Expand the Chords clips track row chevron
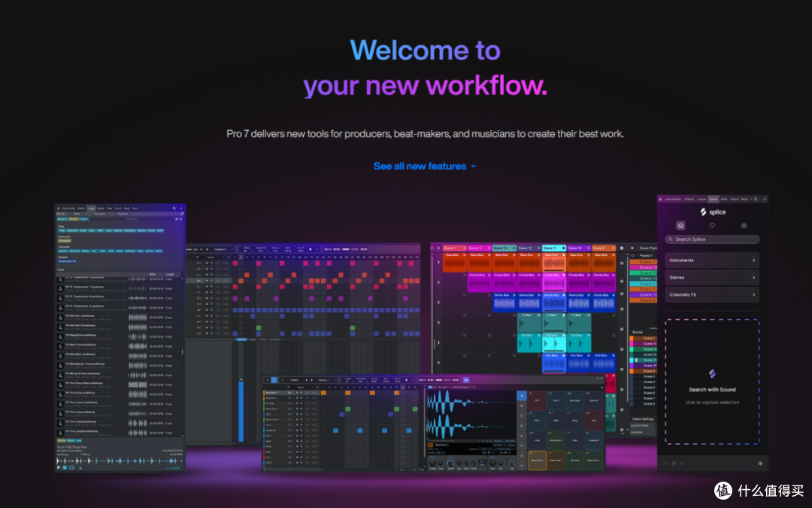This screenshot has height=508, width=812. (438, 282)
